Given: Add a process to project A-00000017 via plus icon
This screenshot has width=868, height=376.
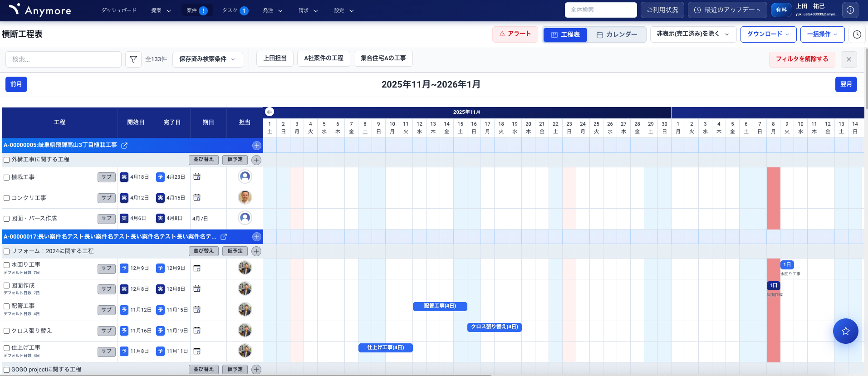Looking at the screenshot, I should (x=257, y=237).
